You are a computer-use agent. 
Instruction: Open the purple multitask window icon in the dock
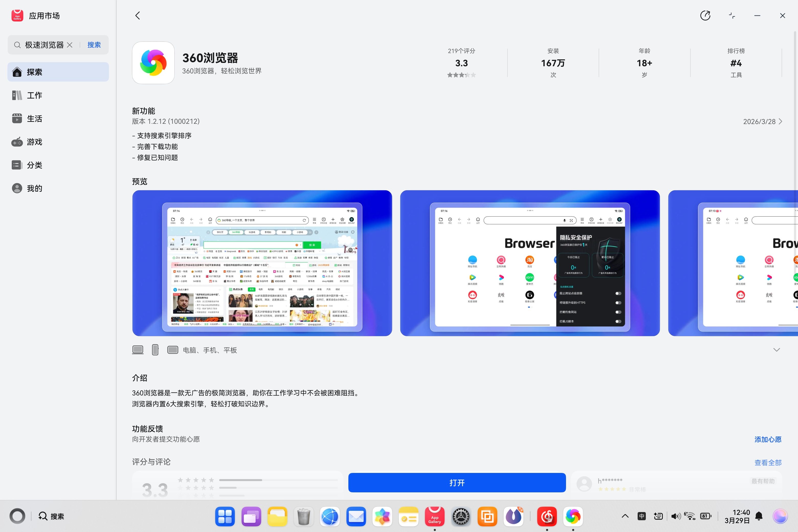(251, 516)
